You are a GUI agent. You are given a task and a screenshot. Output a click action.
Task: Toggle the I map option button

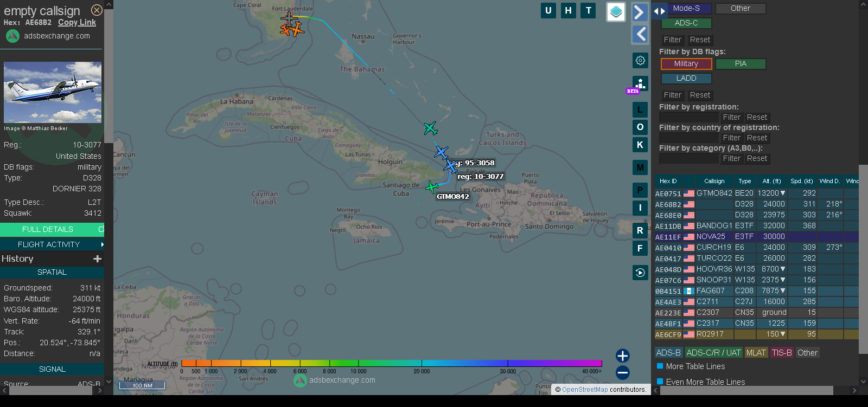pos(640,208)
